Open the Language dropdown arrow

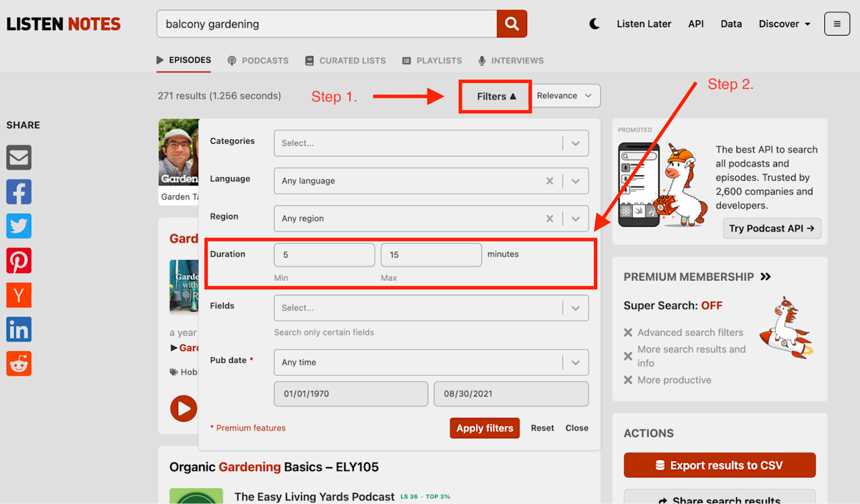tap(576, 181)
